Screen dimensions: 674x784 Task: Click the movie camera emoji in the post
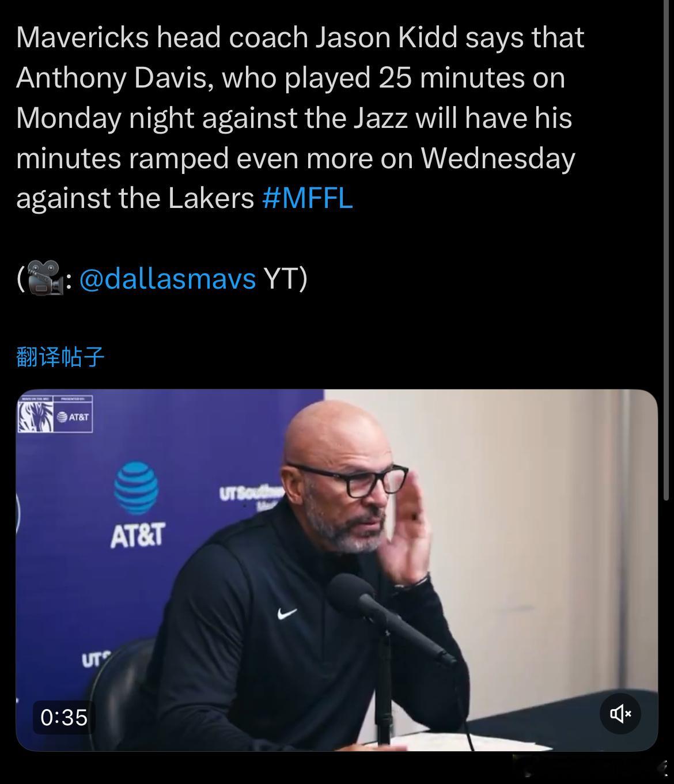pyautogui.click(x=45, y=278)
